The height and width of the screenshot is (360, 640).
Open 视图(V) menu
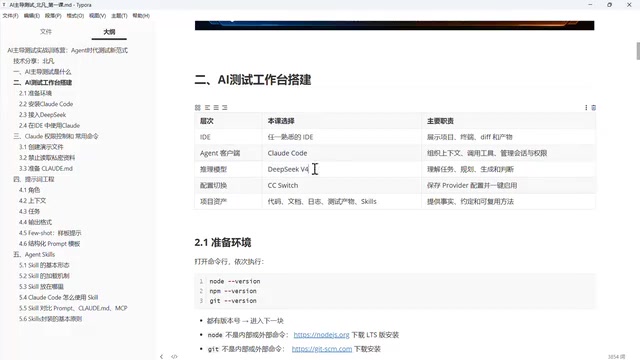(x=98, y=16)
